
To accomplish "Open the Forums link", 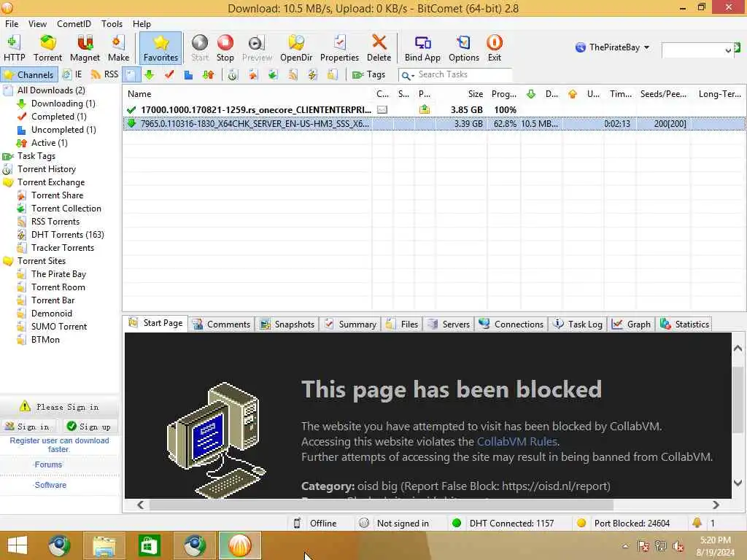I will 48,464.
